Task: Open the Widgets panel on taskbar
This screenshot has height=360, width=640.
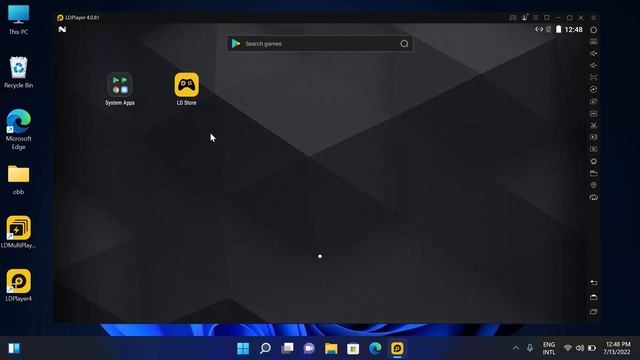Action: coord(14,348)
